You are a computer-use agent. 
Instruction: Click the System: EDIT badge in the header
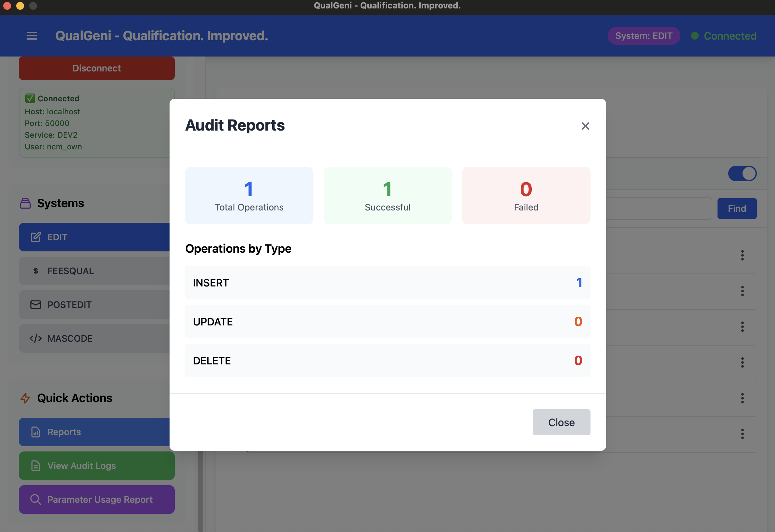tap(643, 36)
